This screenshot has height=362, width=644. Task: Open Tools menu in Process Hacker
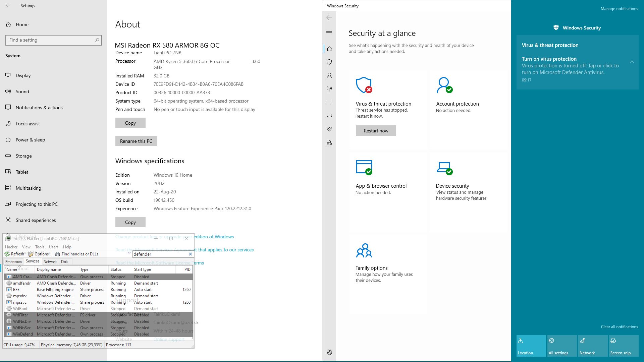pos(40,247)
